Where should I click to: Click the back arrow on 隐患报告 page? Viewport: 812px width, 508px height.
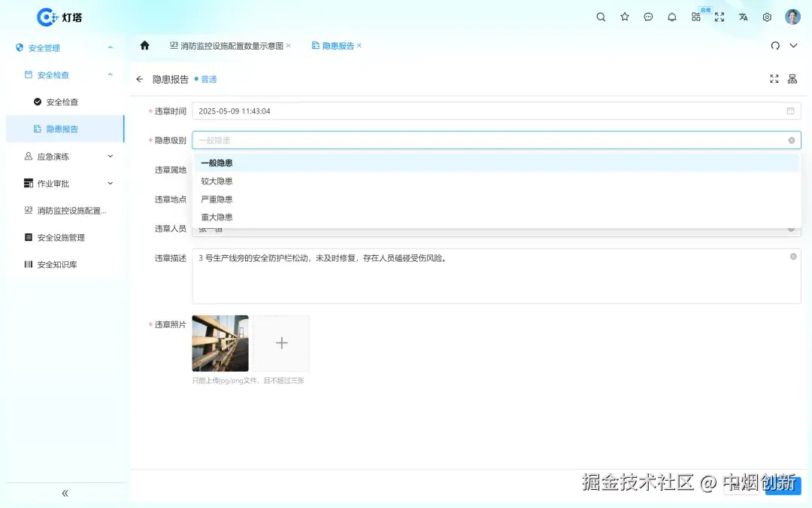coord(140,78)
